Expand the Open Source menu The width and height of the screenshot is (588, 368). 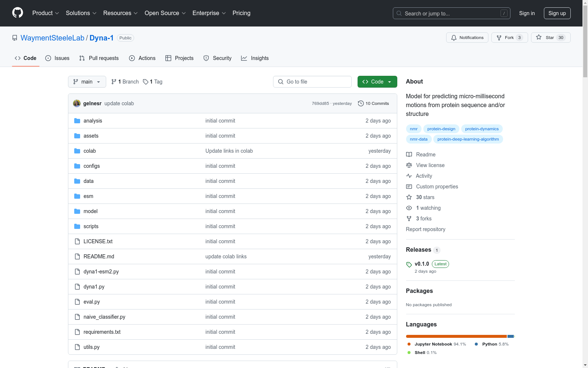(x=165, y=13)
